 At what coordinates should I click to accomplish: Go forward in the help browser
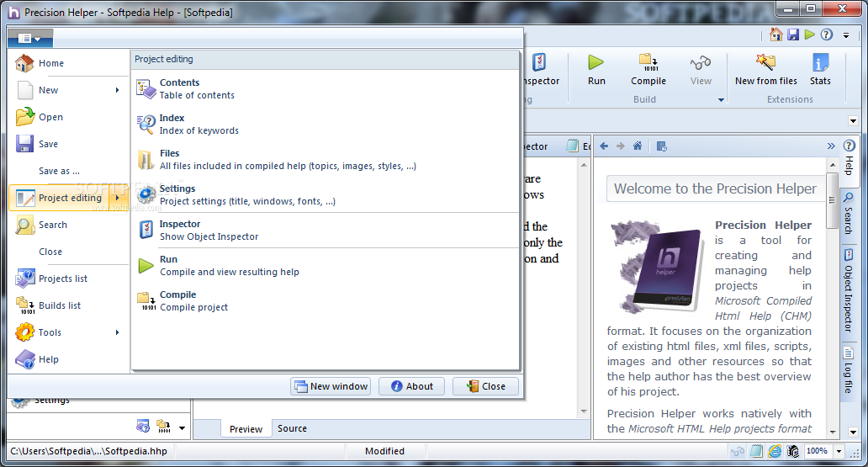[621, 146]
